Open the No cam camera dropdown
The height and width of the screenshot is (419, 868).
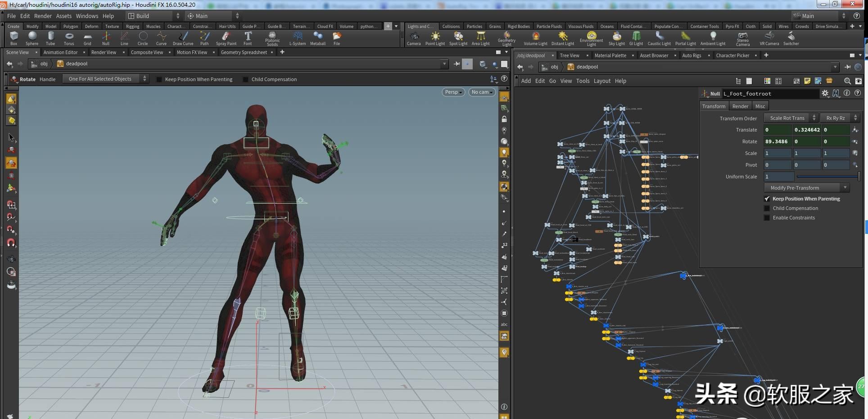tap(482, 92)
